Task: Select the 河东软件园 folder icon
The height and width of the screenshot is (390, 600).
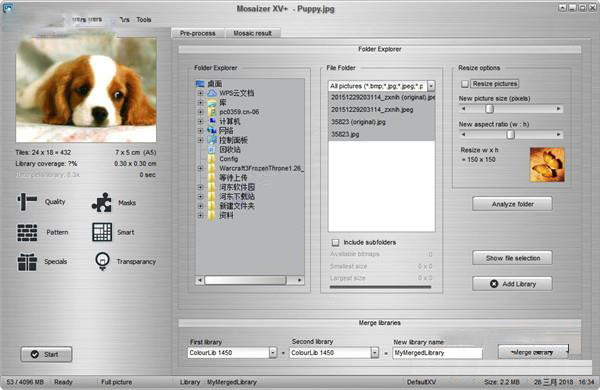Action: coord(212,187)
